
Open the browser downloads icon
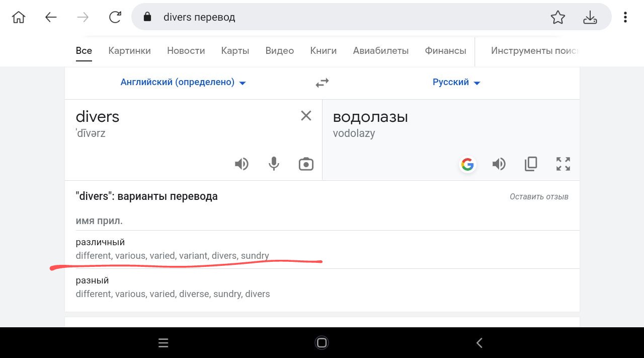tap(590, 17)
